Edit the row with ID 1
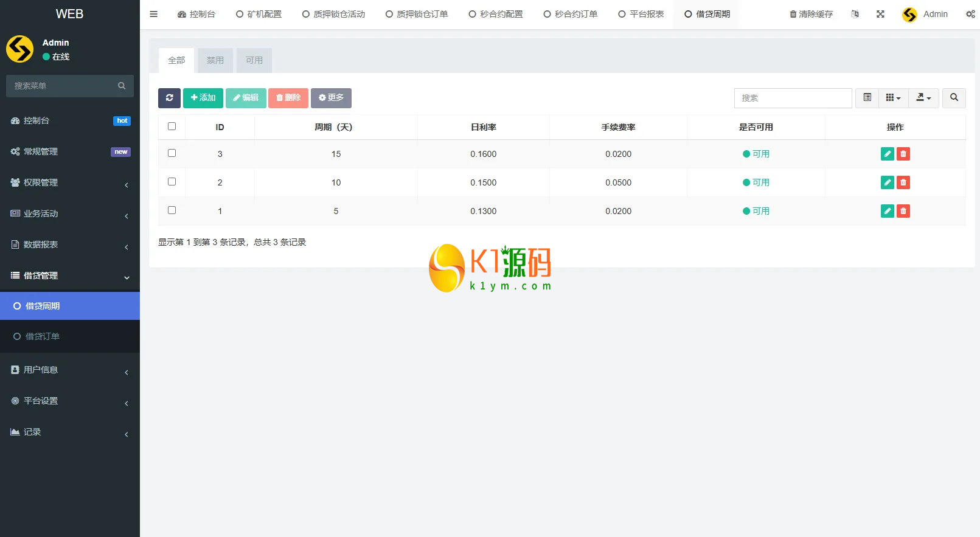Image resolution: width=980 pixels, height=537 pixels. [888, 211]
